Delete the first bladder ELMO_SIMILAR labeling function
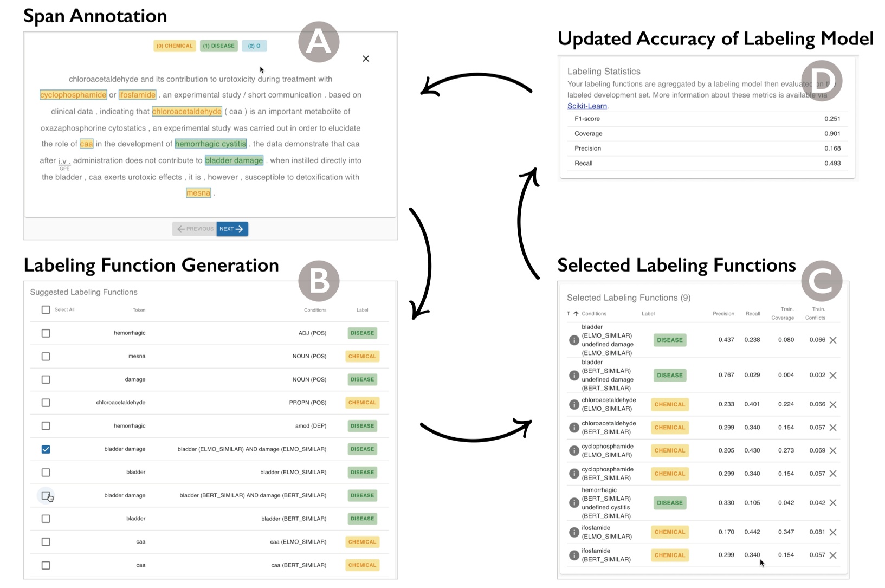The image size is (885, 588). [x=833, y=340]
